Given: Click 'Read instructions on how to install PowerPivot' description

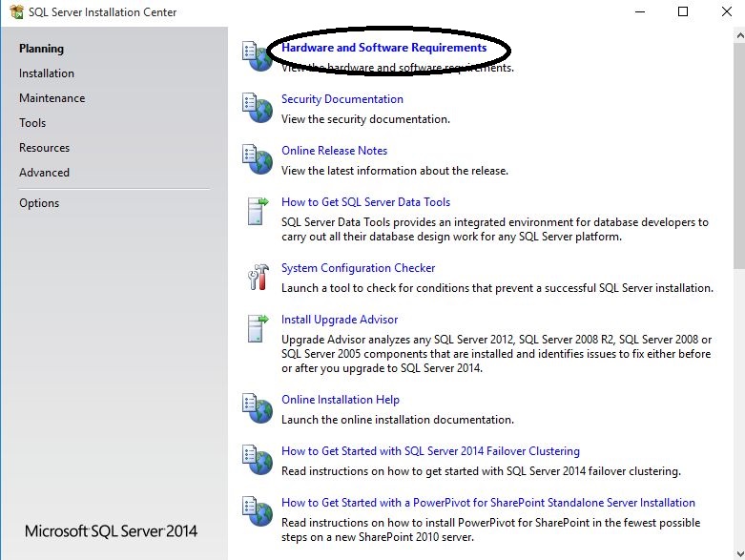Looking at the screenshot, I should [491, 530].
